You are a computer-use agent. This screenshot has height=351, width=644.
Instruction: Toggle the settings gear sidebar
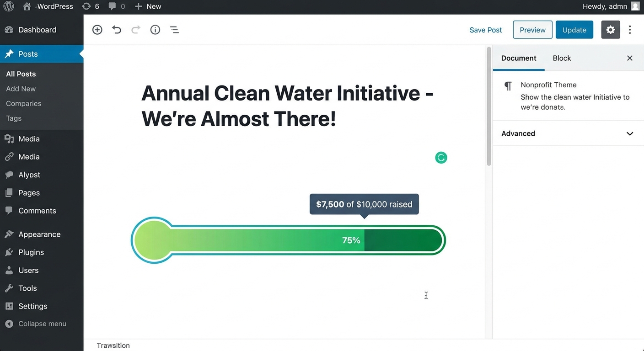tap(611, 30)
